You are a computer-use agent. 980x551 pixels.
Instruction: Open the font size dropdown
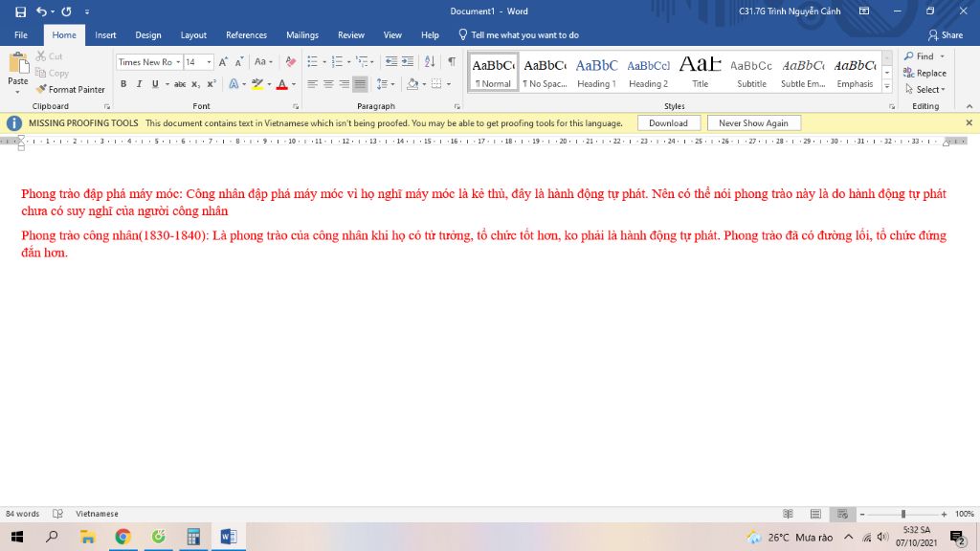(209, 62)
